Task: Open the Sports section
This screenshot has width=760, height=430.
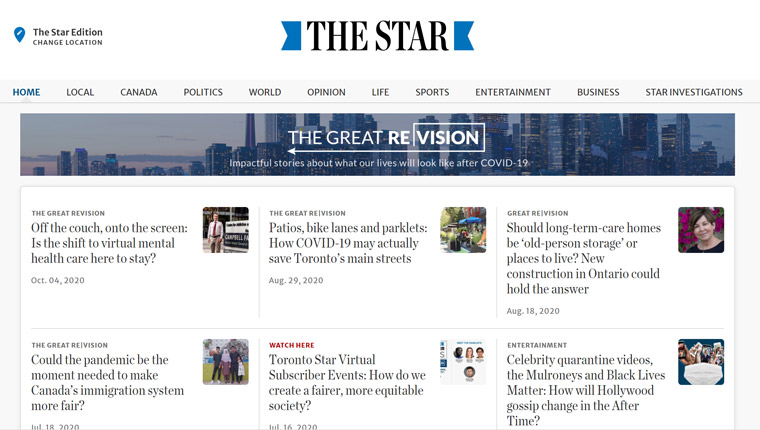Action: 432,92
